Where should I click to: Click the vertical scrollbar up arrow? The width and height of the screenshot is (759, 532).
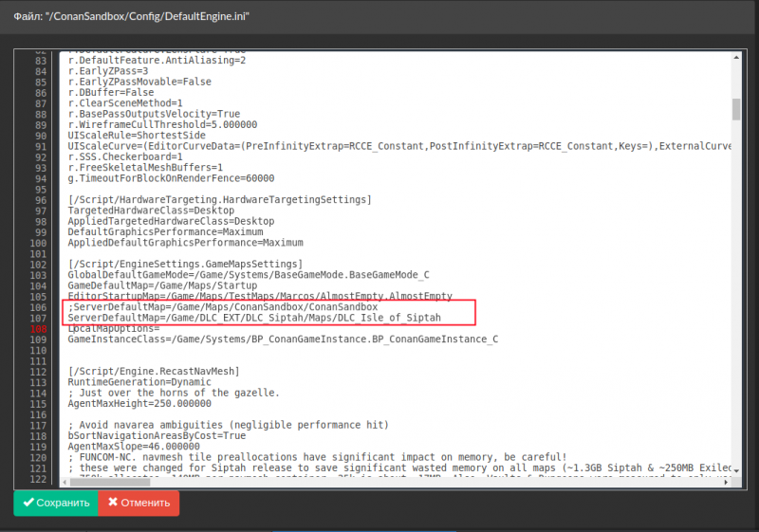coord(736,58)
